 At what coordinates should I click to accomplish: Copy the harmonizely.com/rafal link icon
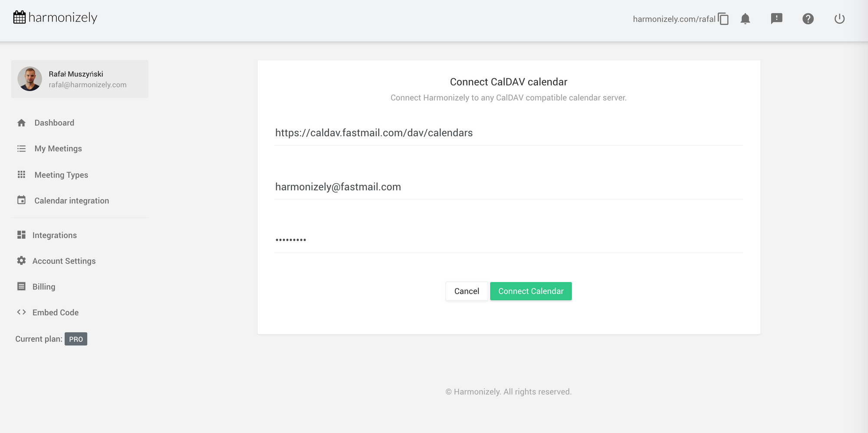coord(723,19)
